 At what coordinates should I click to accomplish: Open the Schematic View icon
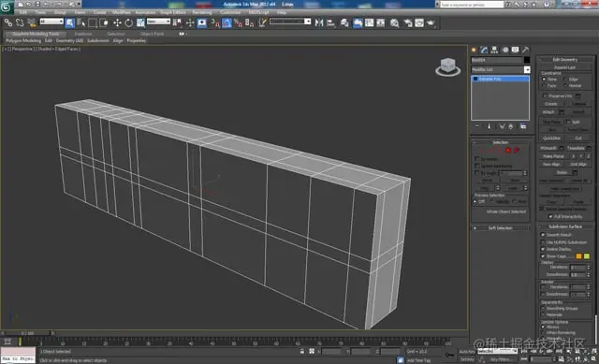[x=381, y=22]
